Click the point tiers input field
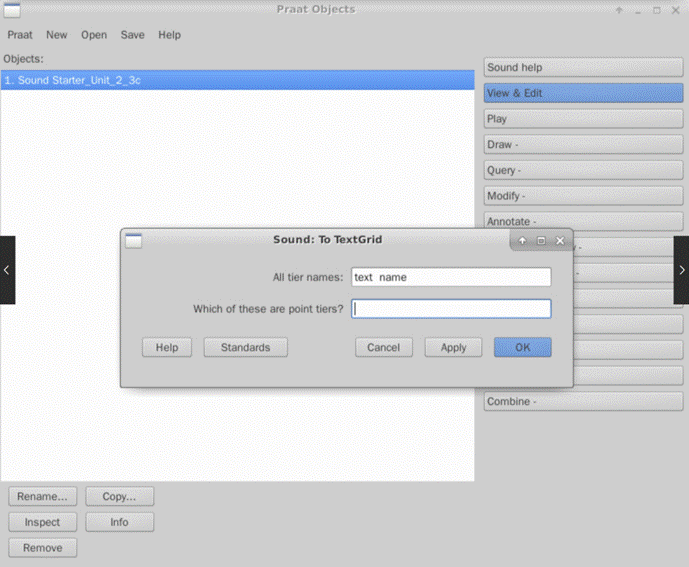Image resolution: width=689 pixels, height=567 pixels. (451, 309)
